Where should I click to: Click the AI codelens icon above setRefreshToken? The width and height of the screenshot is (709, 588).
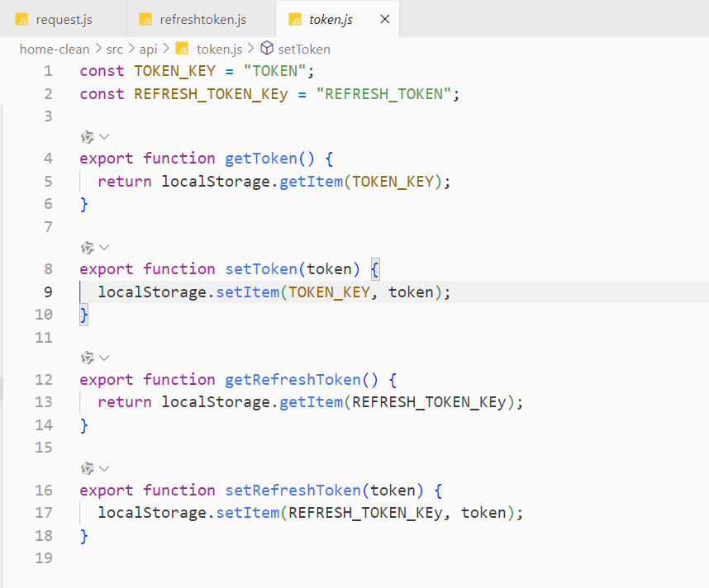tap(88, 468)
